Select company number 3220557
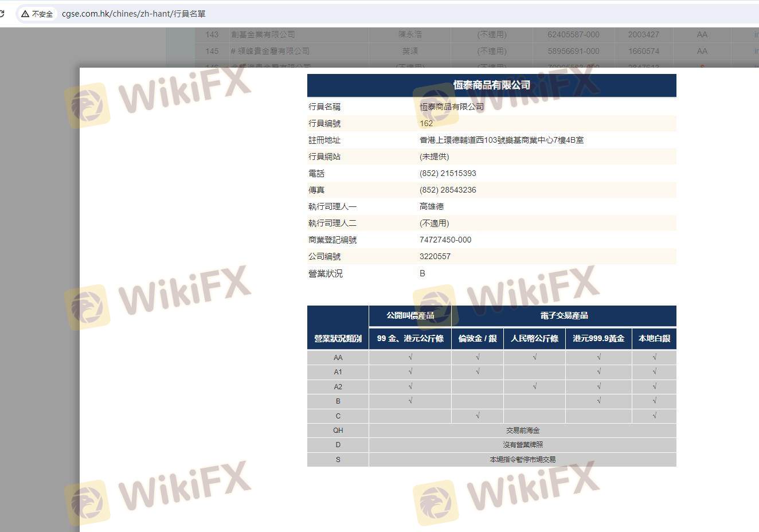 [435, 256]
